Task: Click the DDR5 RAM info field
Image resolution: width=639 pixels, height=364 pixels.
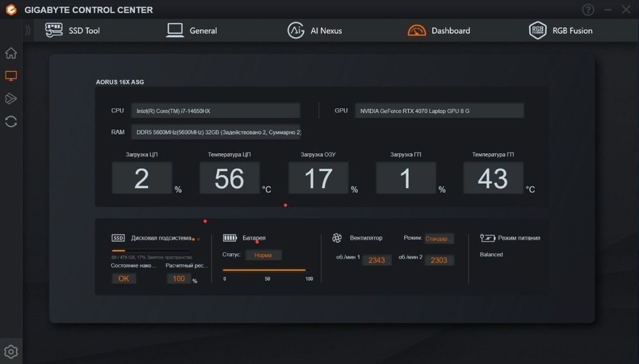Action: tap(215, 132)
